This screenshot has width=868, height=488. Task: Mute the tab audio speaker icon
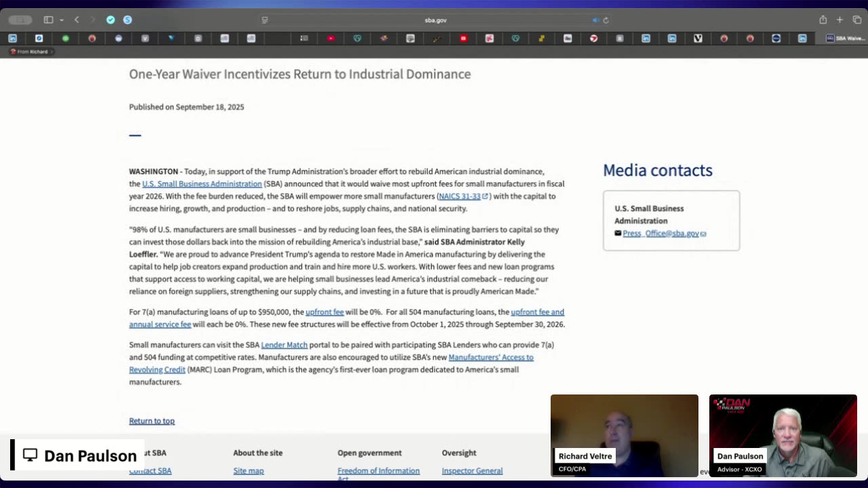tap(595, 20)
